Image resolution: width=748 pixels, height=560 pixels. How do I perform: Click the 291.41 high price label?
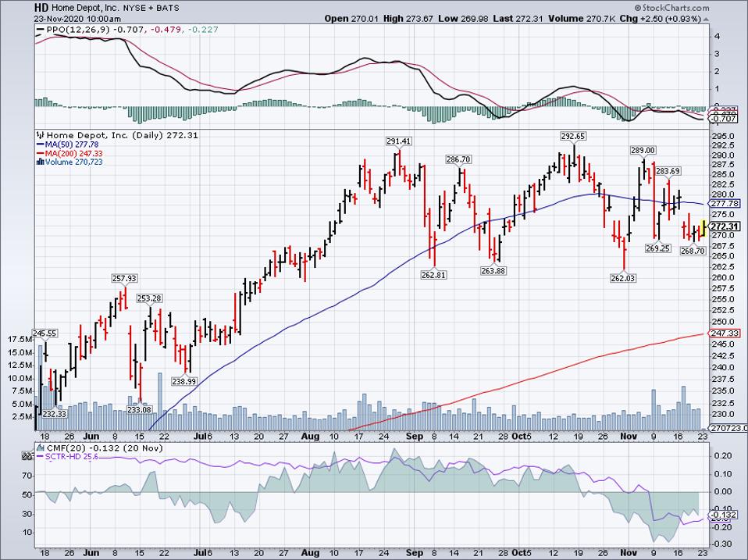(398, 141)
